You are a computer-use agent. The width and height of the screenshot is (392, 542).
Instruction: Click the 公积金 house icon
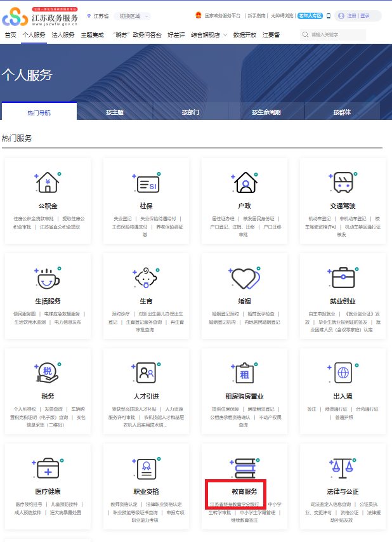coord(48,183)
